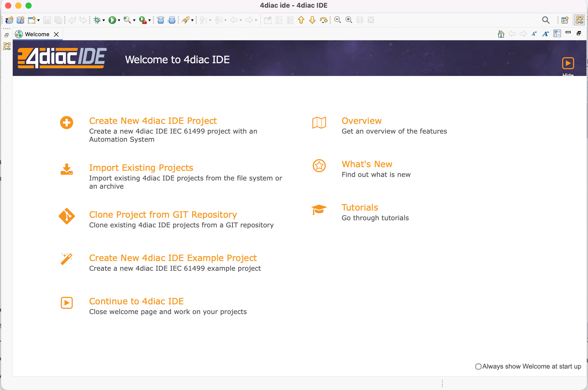Click the green Run button
The height and width of the screenshot is (390, 588).
112,20
